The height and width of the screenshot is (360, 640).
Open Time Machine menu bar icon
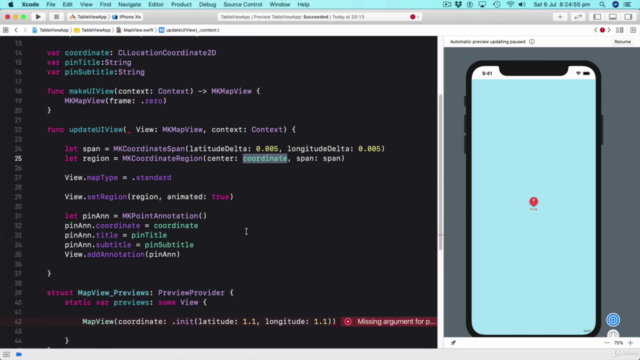point(496,4)
